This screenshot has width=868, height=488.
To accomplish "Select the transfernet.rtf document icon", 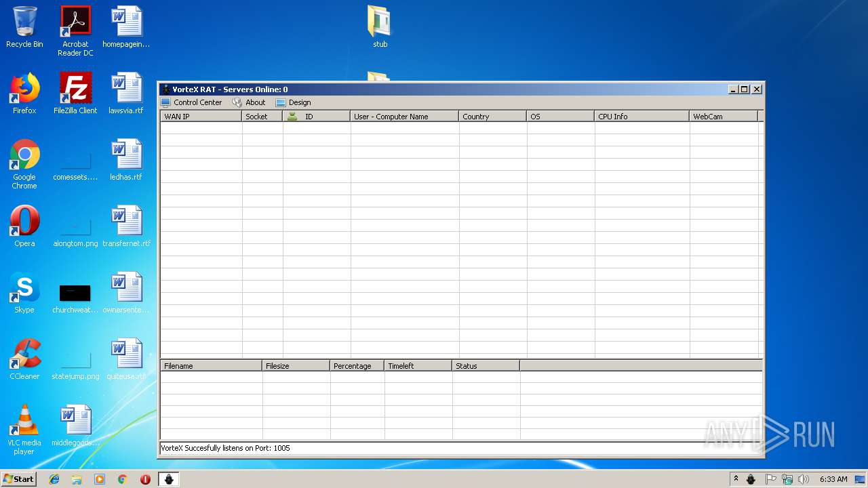I will click(126, 226).
